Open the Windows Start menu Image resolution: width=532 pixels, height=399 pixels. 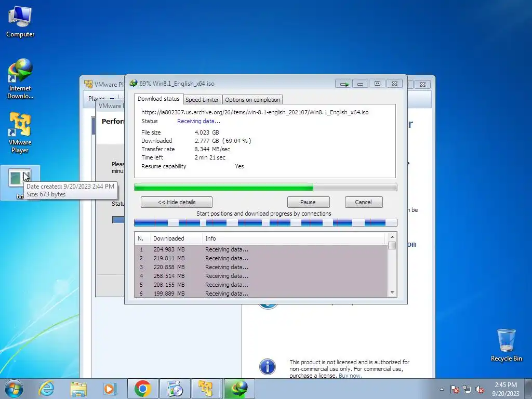(14, 389)
